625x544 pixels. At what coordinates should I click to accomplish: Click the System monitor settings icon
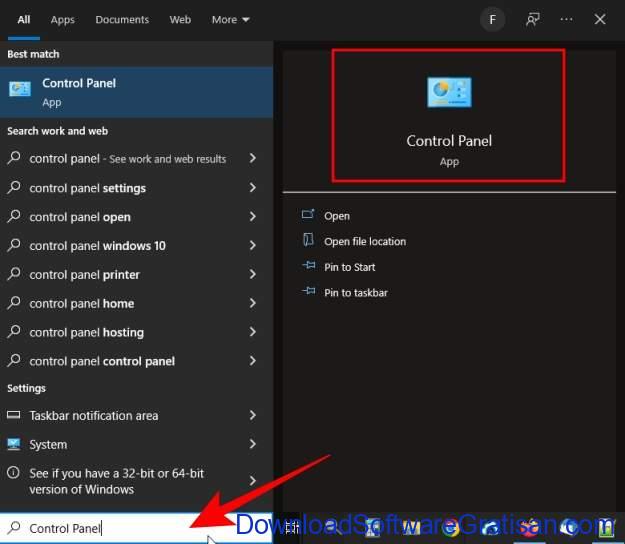click(14, 444)
